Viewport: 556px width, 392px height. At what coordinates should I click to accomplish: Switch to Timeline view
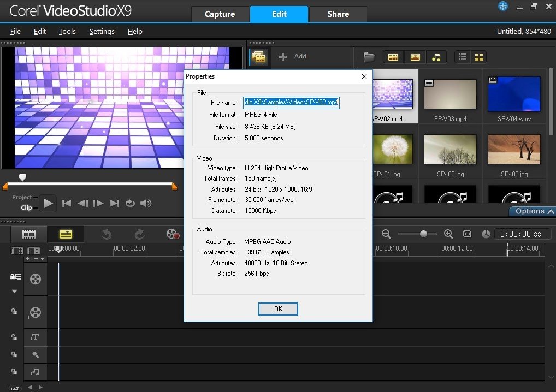pos(66,234)
